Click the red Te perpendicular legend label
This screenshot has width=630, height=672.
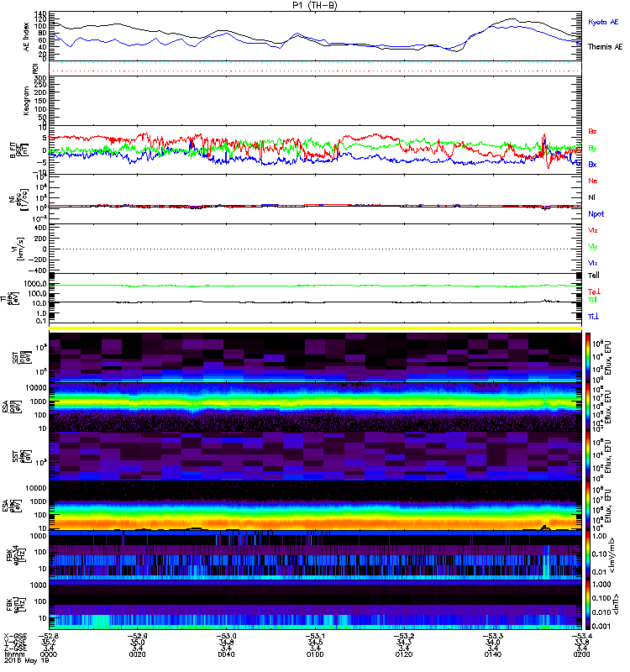594,291
